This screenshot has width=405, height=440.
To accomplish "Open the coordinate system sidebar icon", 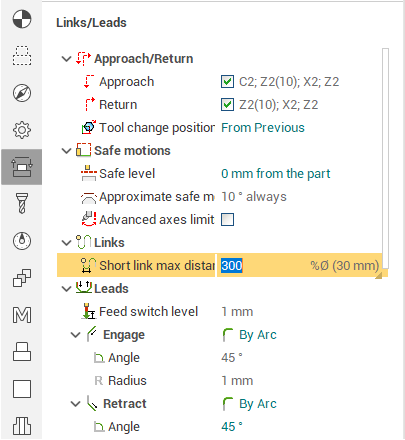I will click(x=22, y=19).
